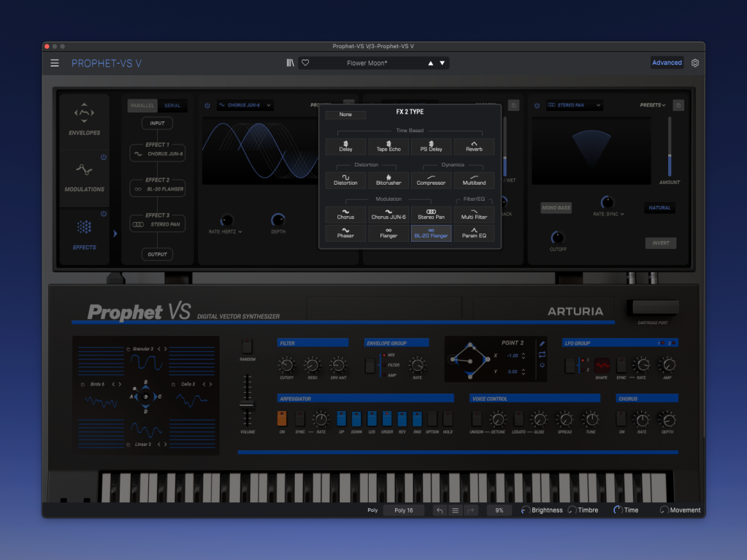This screenshot has height=560, width=747.
Task: Choose the Phaser modulation effect
Action: pos(345,234)
